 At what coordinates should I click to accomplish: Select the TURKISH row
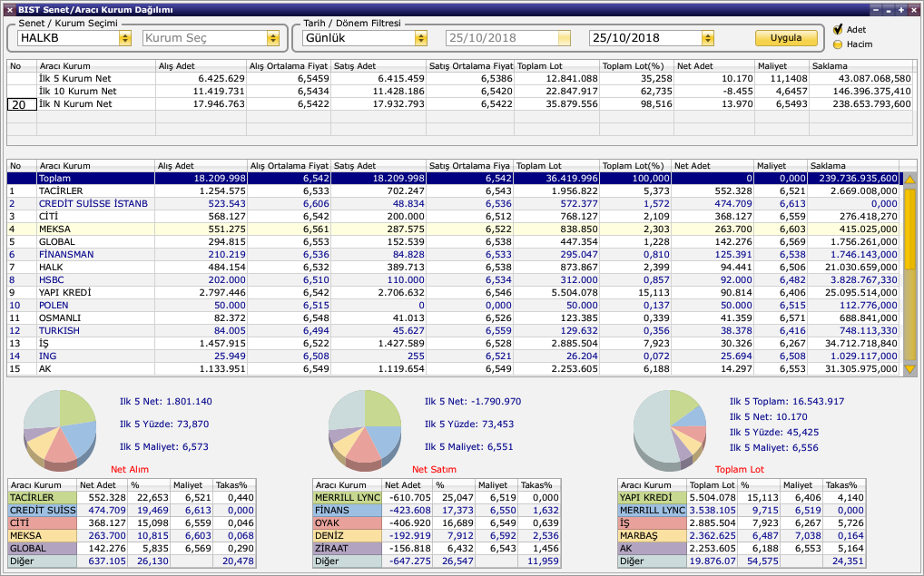[x=453, y=331]
